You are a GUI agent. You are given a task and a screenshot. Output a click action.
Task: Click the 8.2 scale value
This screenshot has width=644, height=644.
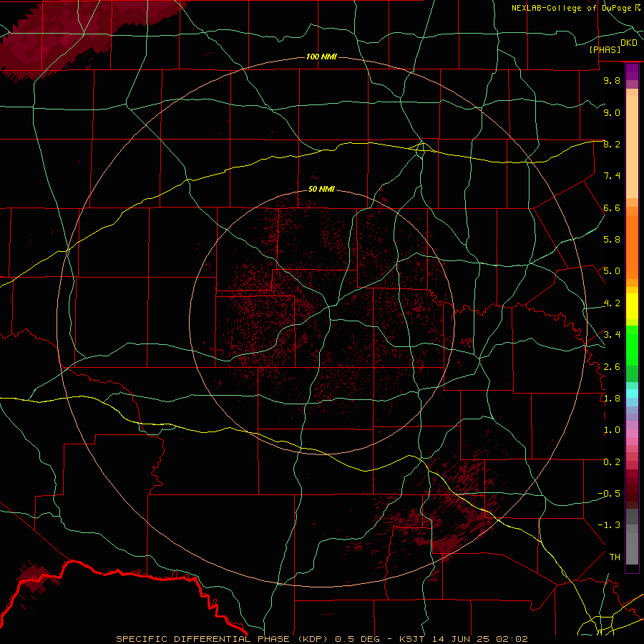[x=612, y=144]
